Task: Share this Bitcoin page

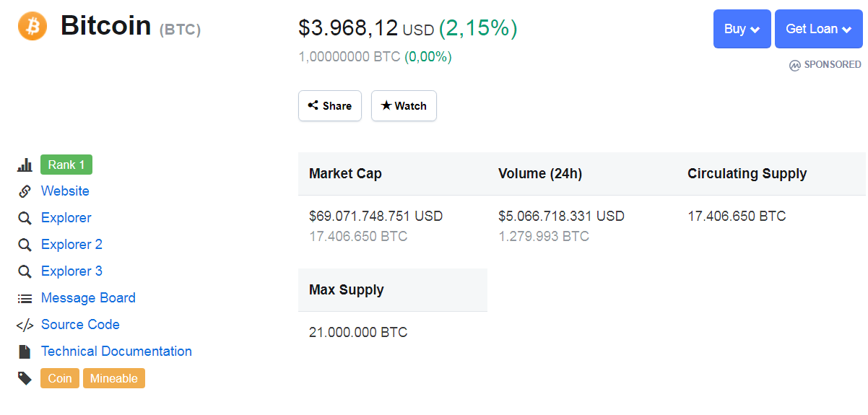Action: click(x=329, y=105)
